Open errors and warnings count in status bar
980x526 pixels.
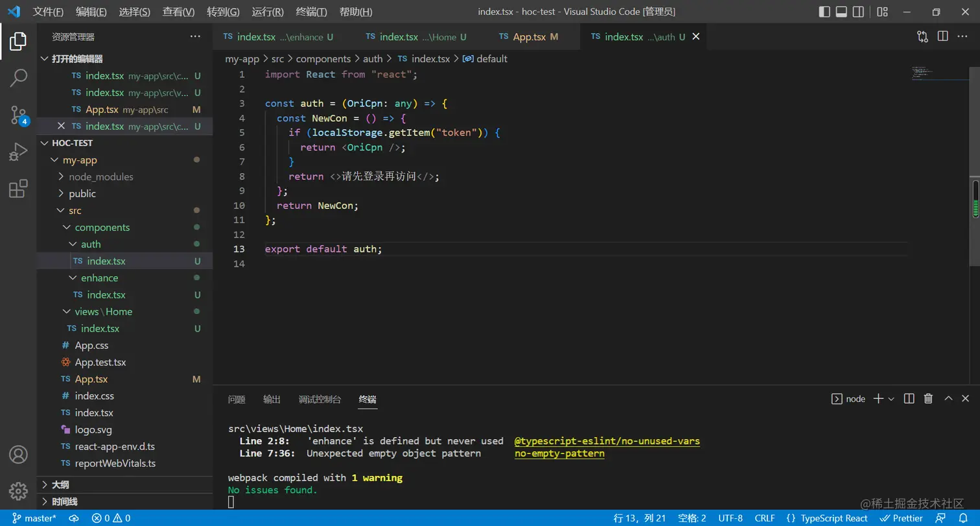tap(111, 518)
